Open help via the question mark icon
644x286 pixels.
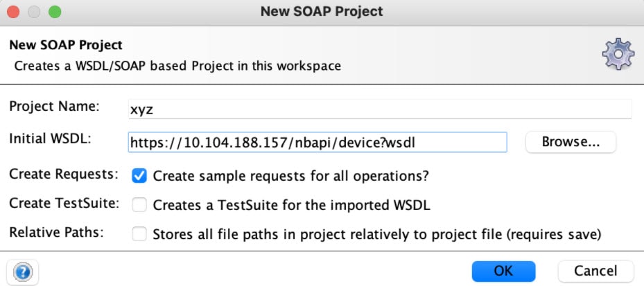[x=23, y=271]
